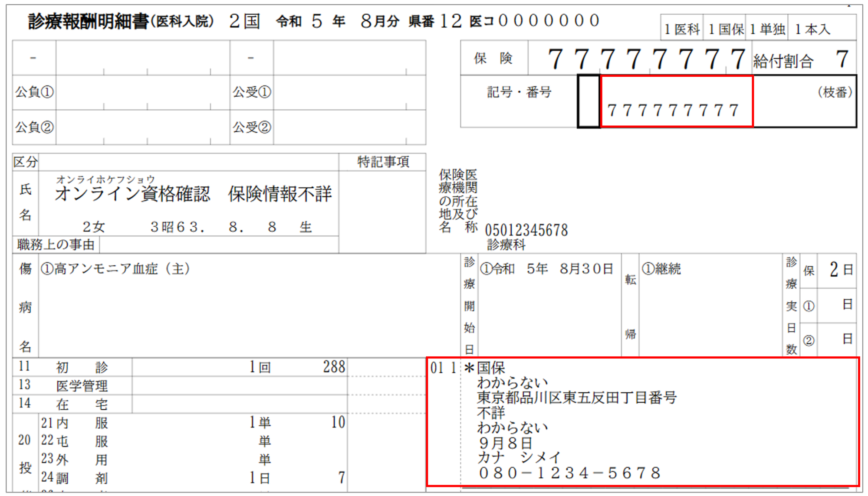Click the 医学管理 row
The width and height of the screenshot is (868, 496).
click(82, 385)
